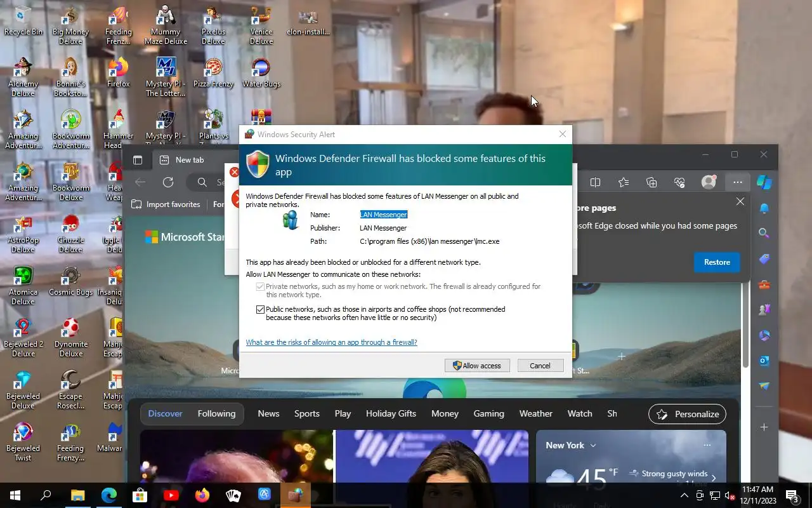Screen dimensions: 812x508
Task: Dismiss the Edge restore pages popup
Action: pyautogui.click(x=740, y=201)
